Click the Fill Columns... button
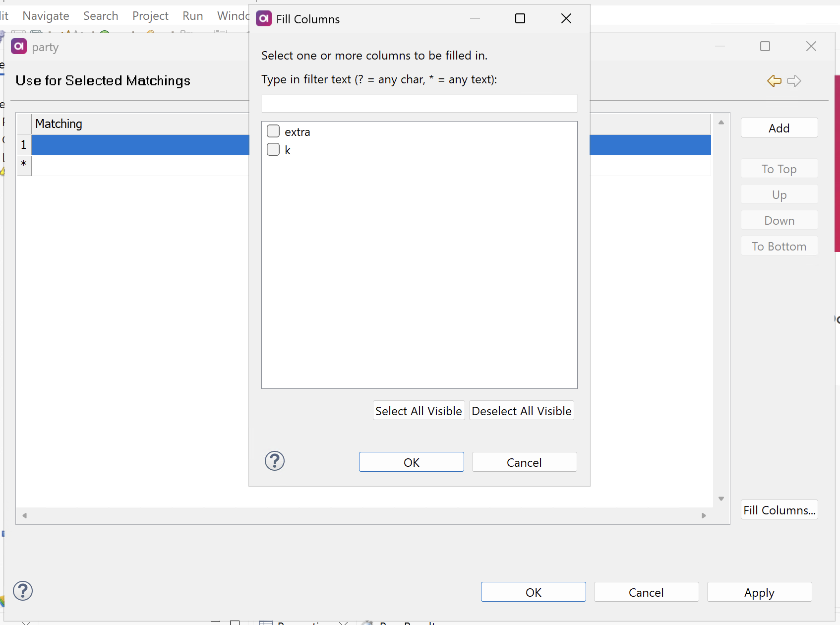This screenshot has width=840, height=625. 779,510
